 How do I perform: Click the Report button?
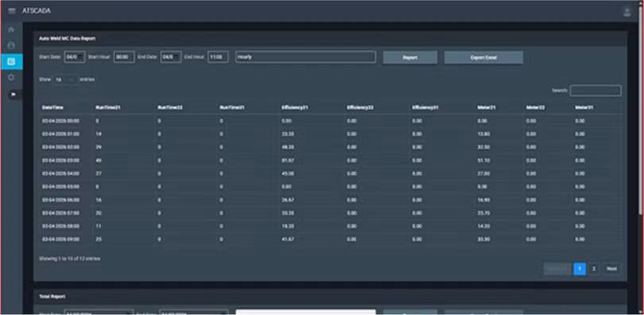[410, 57]
